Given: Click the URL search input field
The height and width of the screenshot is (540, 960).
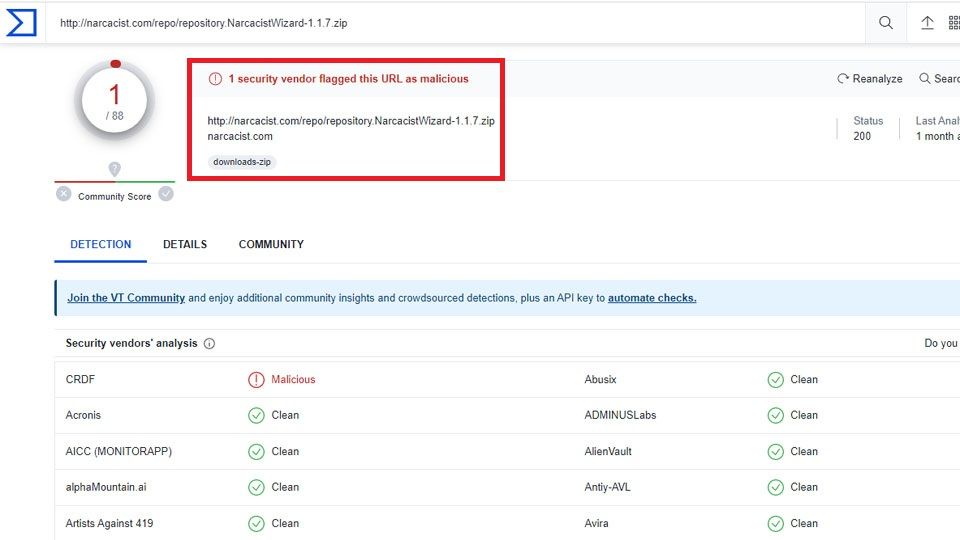Looking at the screenshot, I should pos(456,23).
